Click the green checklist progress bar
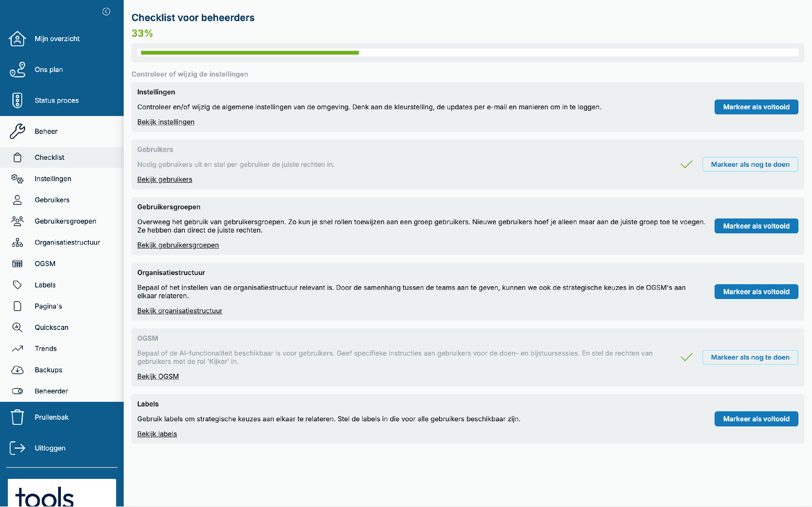The height and width of the screenshot is (507, 812). coord(250,53)
